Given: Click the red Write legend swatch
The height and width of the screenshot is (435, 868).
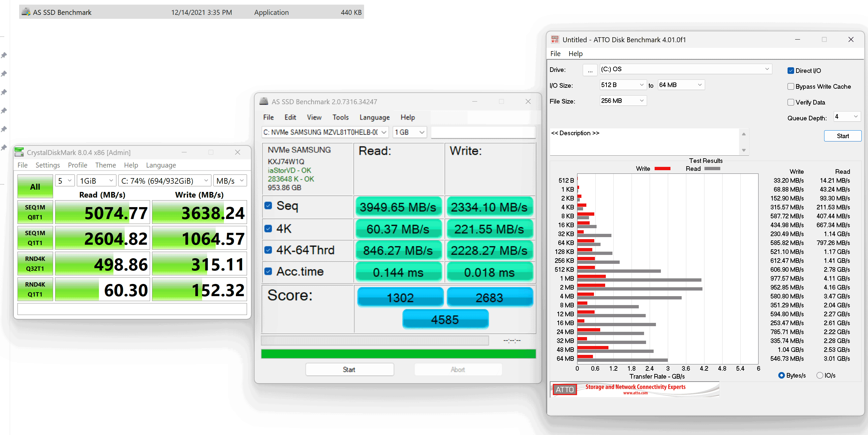Looking at the screenshot, I should [x=662, y=169].
